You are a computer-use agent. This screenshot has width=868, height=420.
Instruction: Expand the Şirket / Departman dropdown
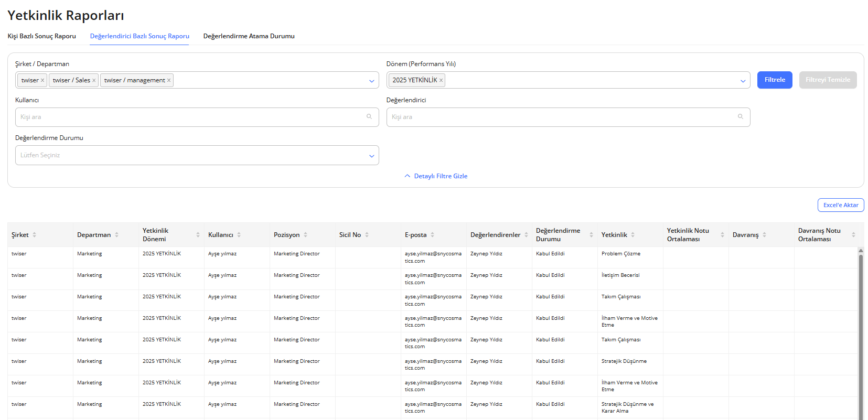point(371,81)
